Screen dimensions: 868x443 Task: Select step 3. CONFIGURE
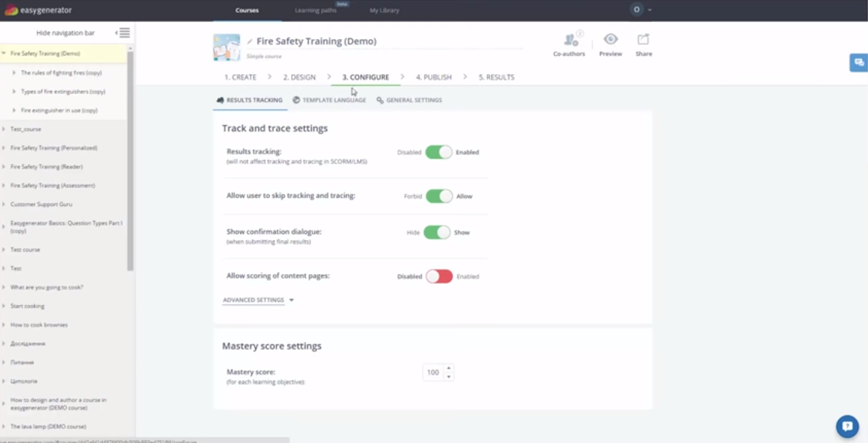pos(366,77)
